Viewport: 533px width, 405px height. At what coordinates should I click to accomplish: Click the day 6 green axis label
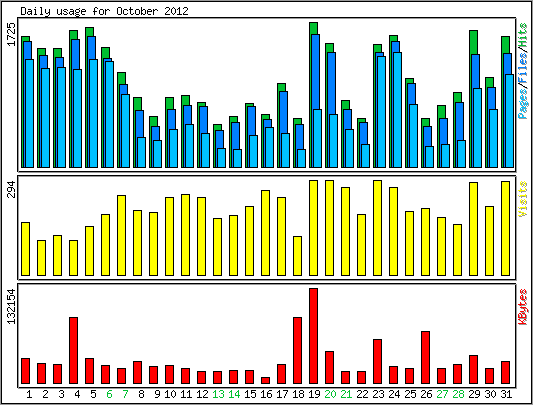coord(109,394)
